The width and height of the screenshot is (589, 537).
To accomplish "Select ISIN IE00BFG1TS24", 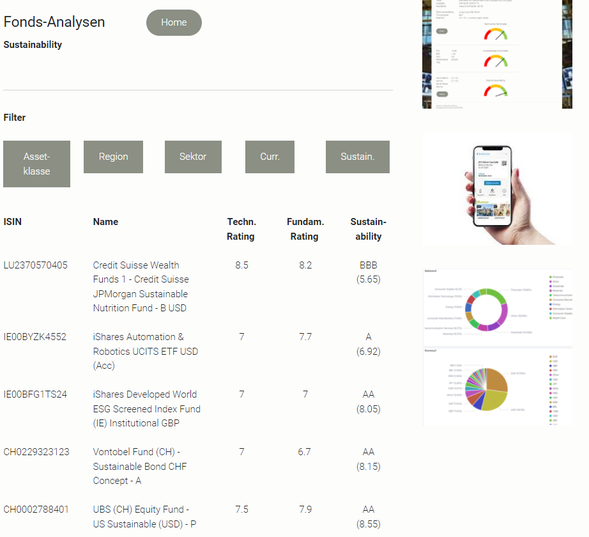I will pyautogui.click(x=35, y=394).
